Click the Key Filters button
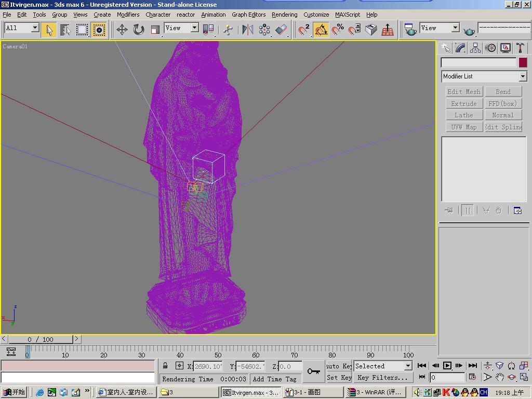The width and height of the screenshot is (532, 399). click(382, 378)
